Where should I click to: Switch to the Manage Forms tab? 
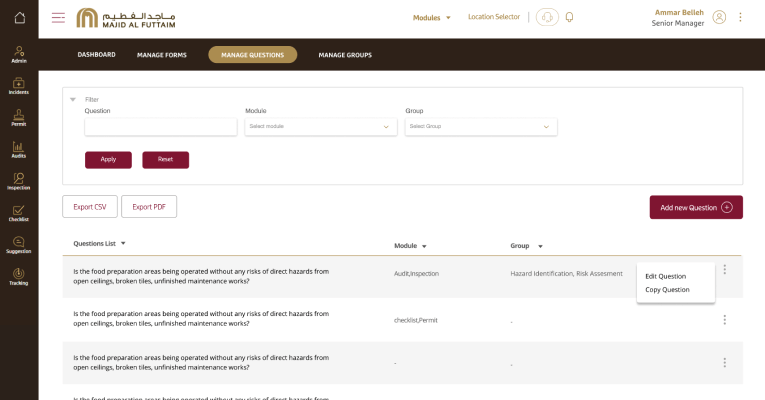coord(162,55)
